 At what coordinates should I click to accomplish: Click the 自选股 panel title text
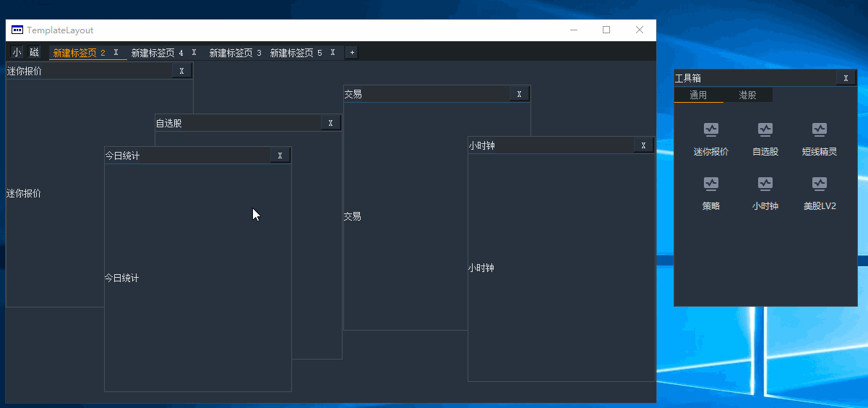tap(169, 124)
